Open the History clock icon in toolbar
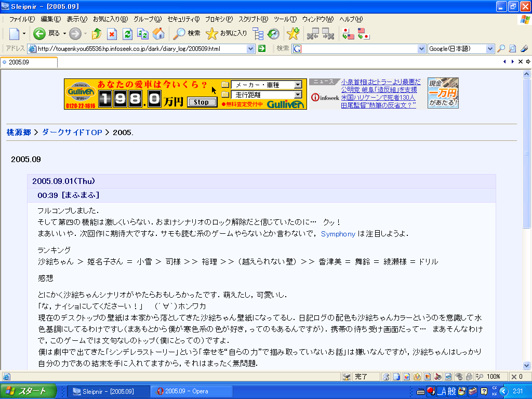The height and width of the screenshot is (399, 532). click(273, 34)
